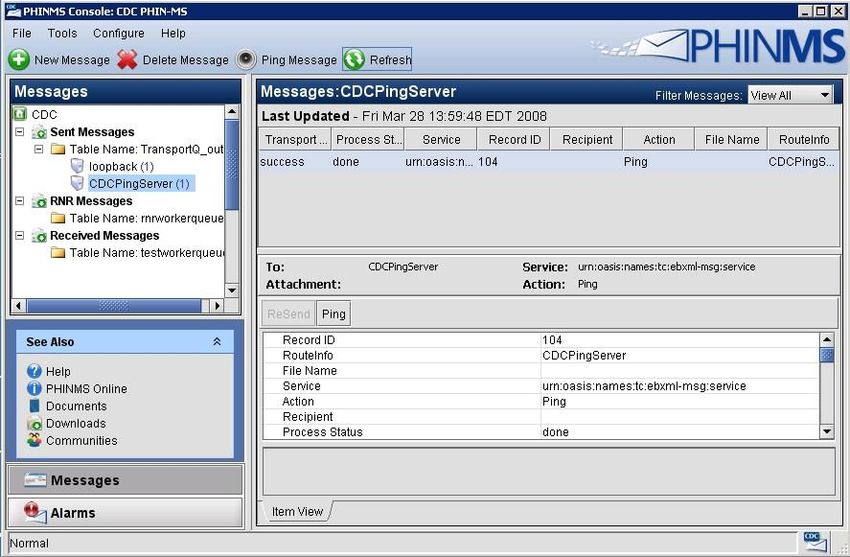Click the details list scrollbar up arrow
Image resolution: width=850 pixels, height=557 pixels.
point(827,340)
